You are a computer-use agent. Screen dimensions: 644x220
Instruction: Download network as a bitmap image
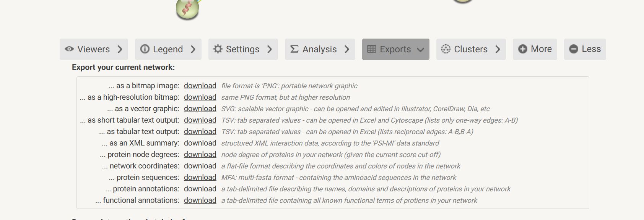point(200,86)
